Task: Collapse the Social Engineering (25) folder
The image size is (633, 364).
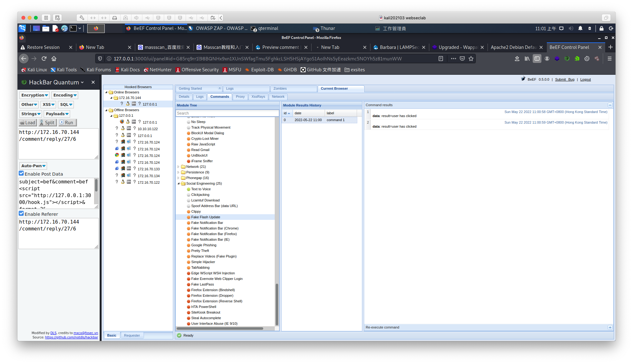Action: [x=178, y=184]
